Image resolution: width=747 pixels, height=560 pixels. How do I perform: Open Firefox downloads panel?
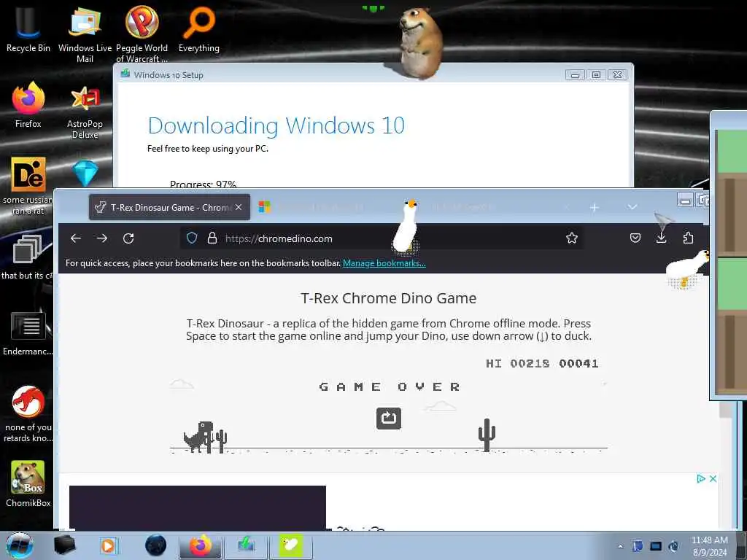[x=661, y=238]
